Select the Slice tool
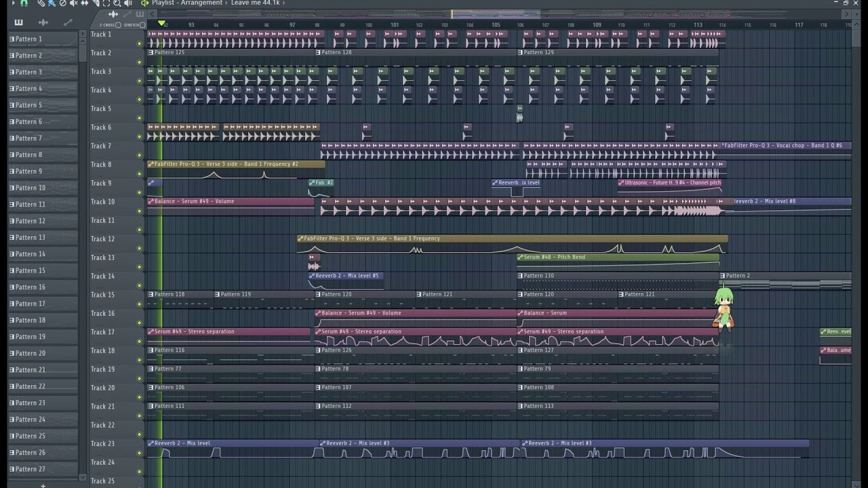Image resolution: width=868 pixels, height=488 pixels. pos(95,3)
